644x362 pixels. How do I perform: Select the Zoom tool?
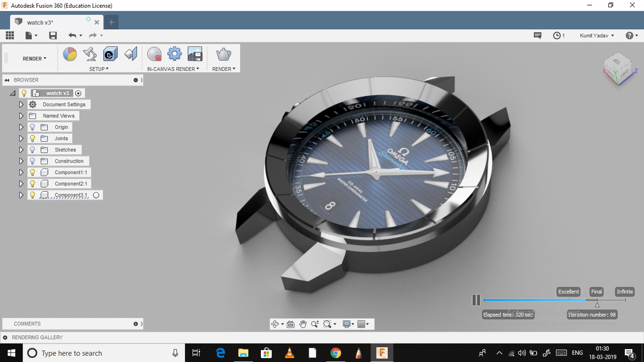pyautogui.click(x=315, y=324)
